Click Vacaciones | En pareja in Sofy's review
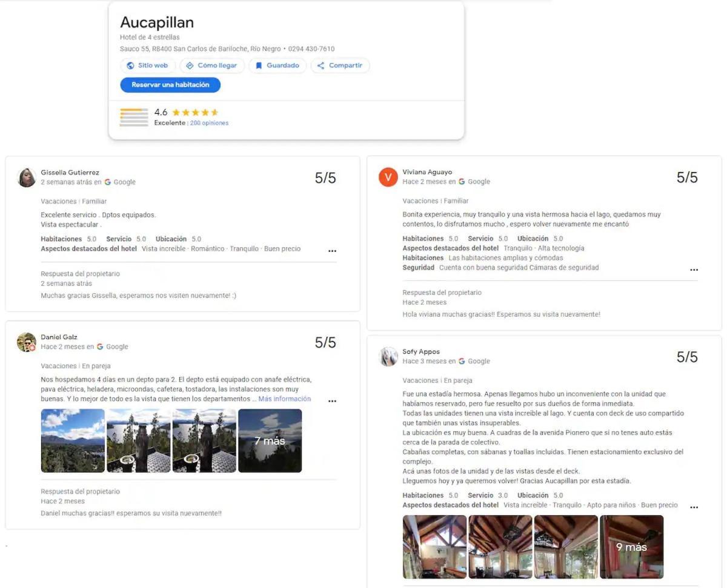 click(x=437, y=381)
